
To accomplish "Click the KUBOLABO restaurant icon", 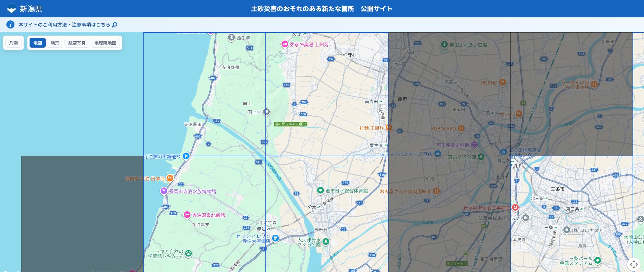I will [461, 128].
